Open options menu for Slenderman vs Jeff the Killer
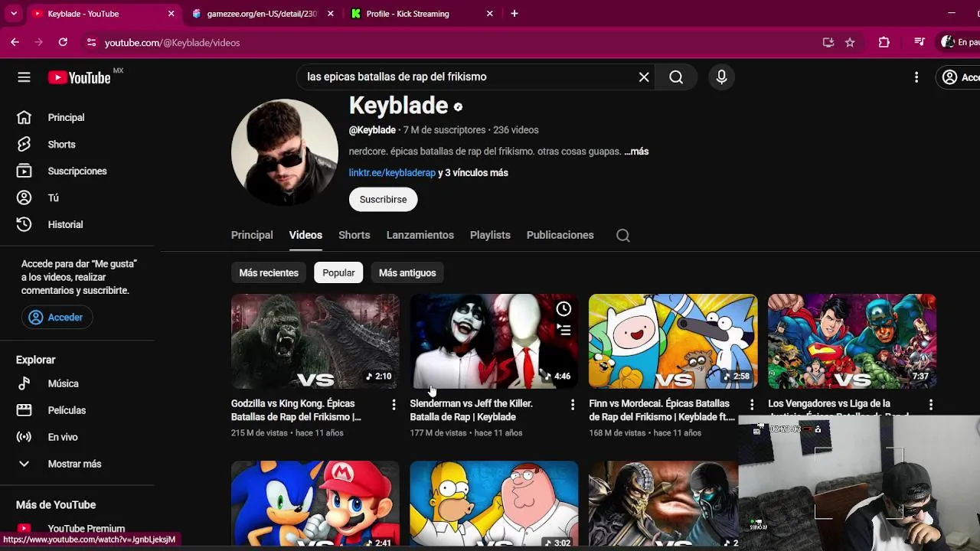980x551 pixels. tap(572, 405)
